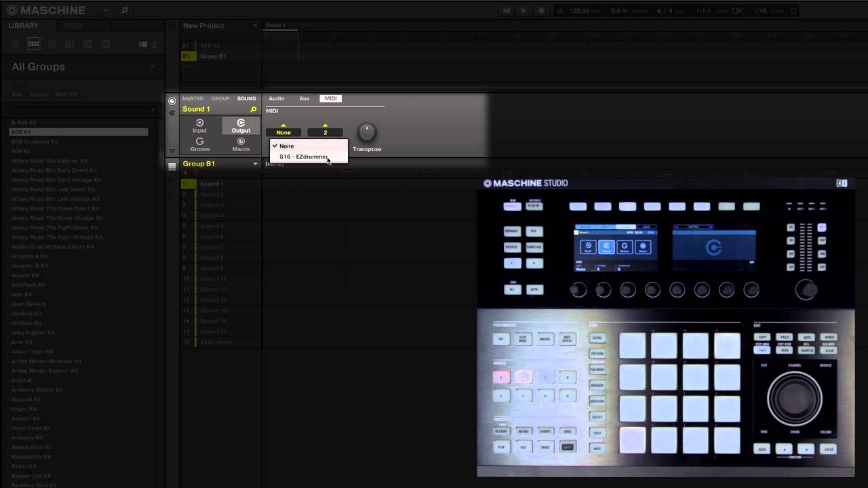Click the Output icon on the Maschine Studio left display

coord(606,247)
